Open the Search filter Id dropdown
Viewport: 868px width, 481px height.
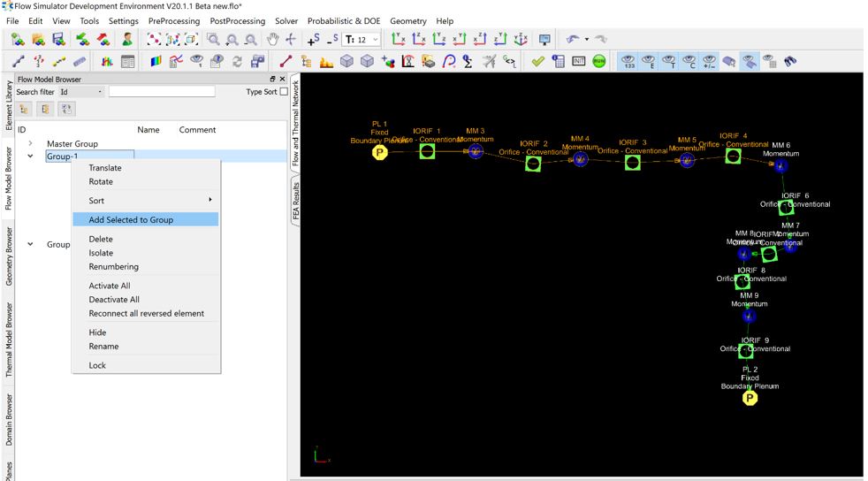80,92
